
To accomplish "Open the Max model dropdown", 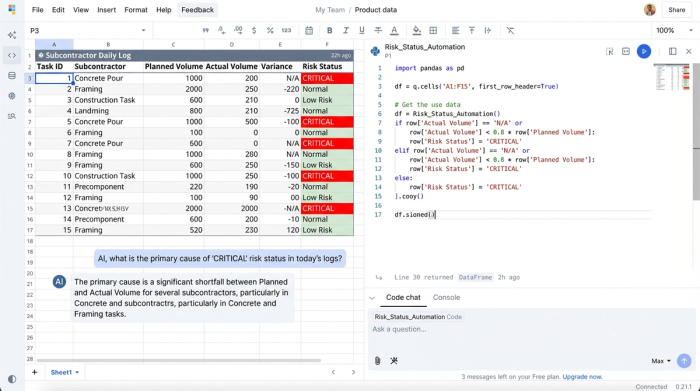I will [x=661, y=361].
